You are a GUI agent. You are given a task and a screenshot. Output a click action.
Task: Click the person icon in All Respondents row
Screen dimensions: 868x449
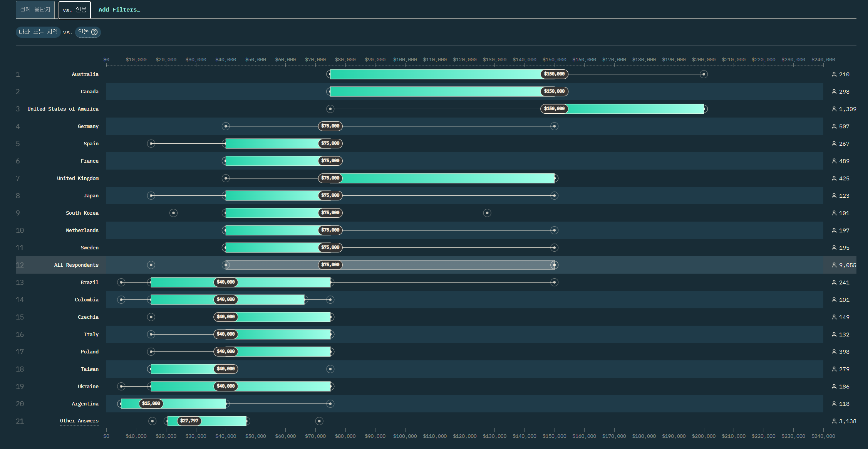click(834, 265)
